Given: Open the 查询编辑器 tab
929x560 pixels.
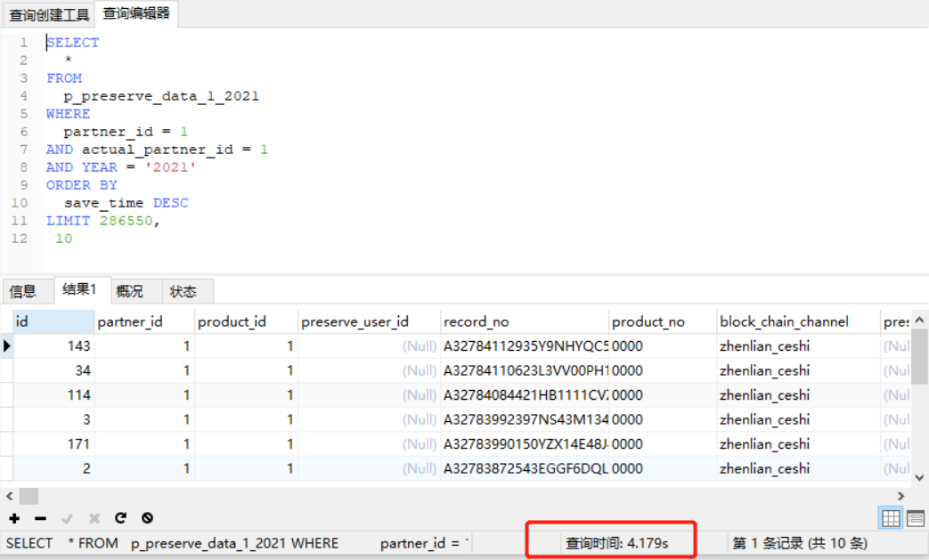Looking at the screenshot, I should 136,13.
